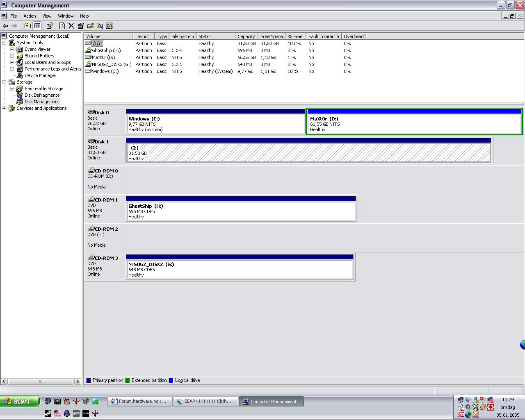Switch to Forum.hardware.no taskbar window

pos(139,402)
